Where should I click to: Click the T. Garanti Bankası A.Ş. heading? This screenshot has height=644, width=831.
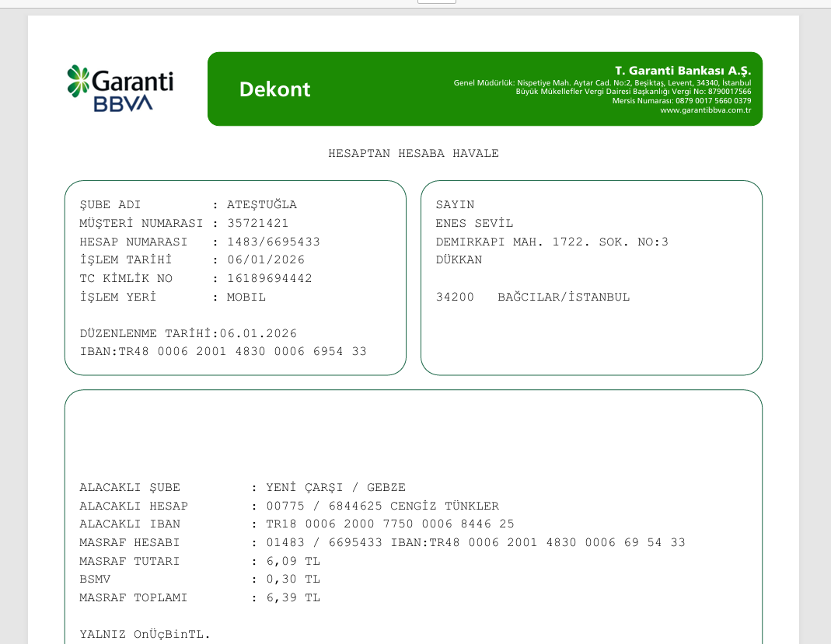pos(683,71)
